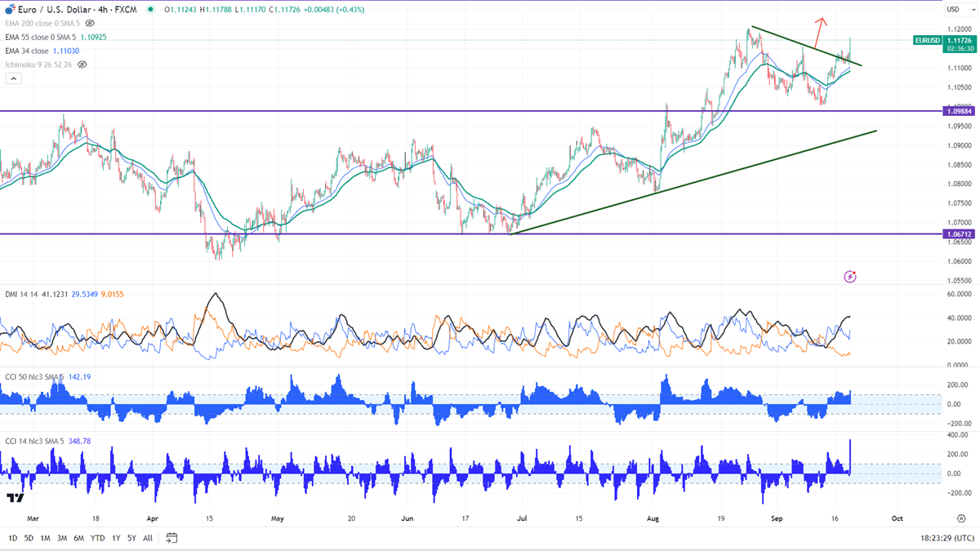980x551 pixels.
Task: Click the CCI 14 value 348.78
Action: coord(78,441)
